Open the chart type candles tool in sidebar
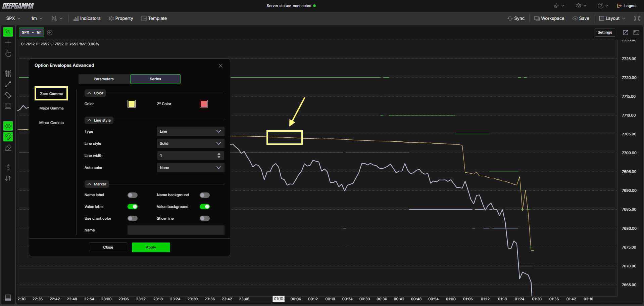 tap(8, 73)
